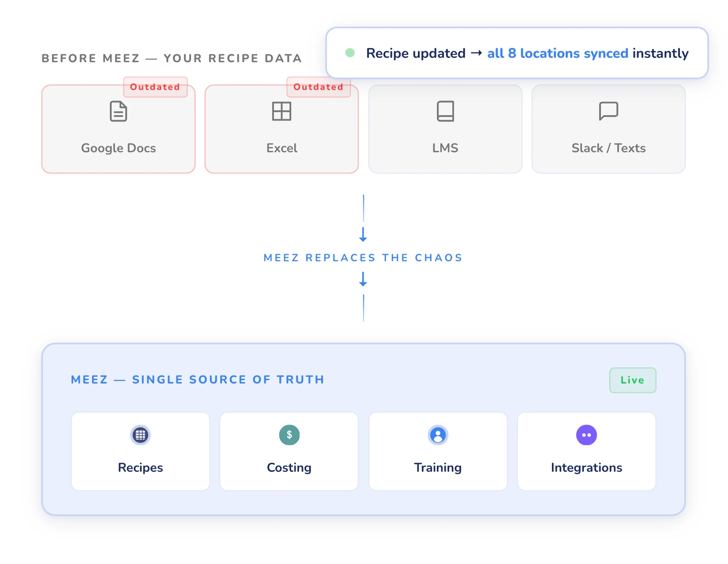Image resolution: width=728 pixels, height=564 pixels.
Task: Open the Training label
Action: point(438,468)
